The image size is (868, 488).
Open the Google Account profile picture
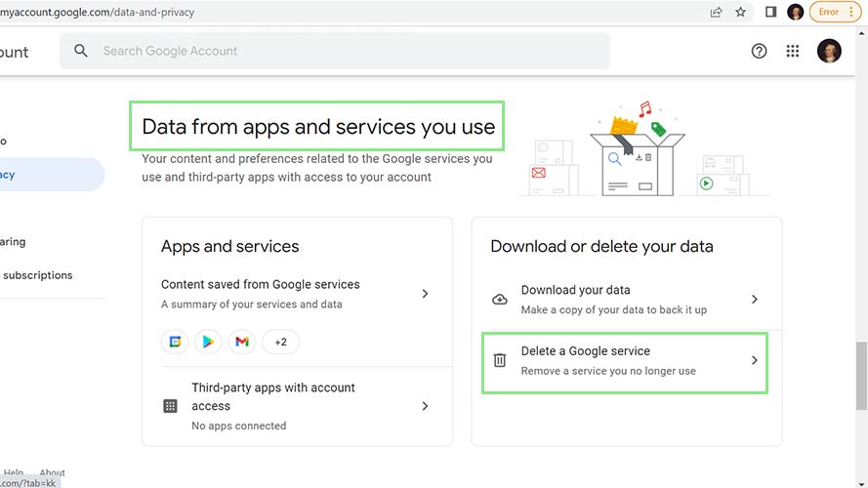click(829, 51)
